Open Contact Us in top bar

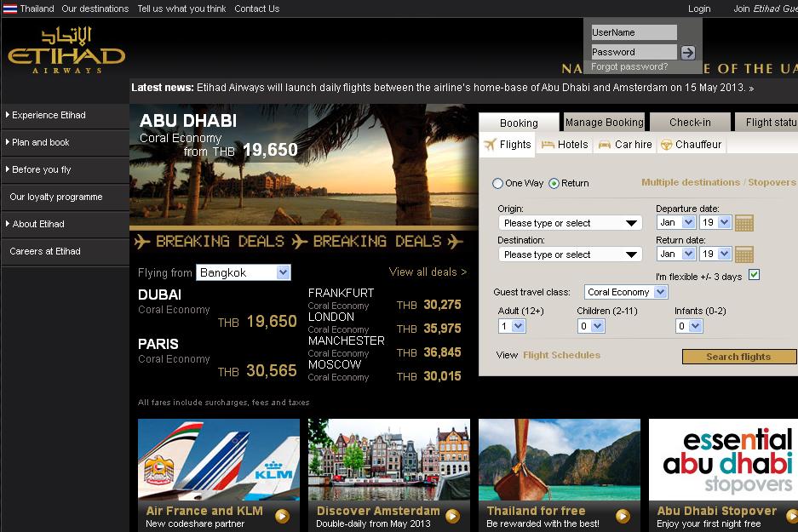coord(257,9)
